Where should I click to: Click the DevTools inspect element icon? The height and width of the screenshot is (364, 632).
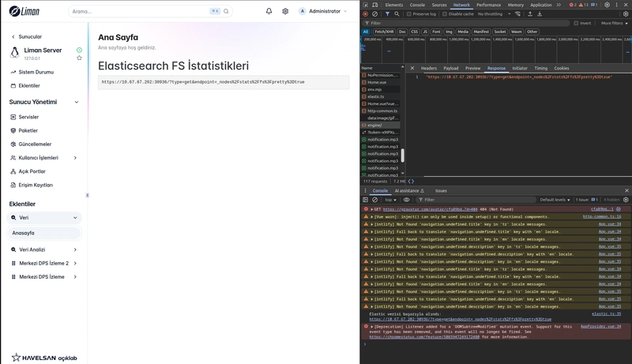365,5
